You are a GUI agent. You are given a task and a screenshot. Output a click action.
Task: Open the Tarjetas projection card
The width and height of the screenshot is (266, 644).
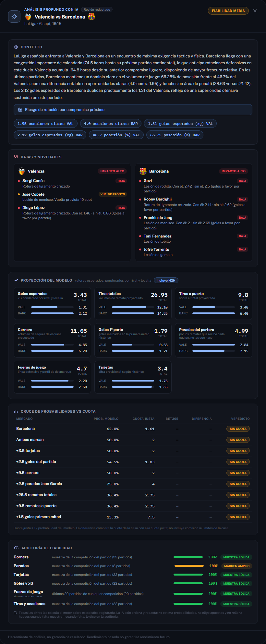click(x=133, y=377)
